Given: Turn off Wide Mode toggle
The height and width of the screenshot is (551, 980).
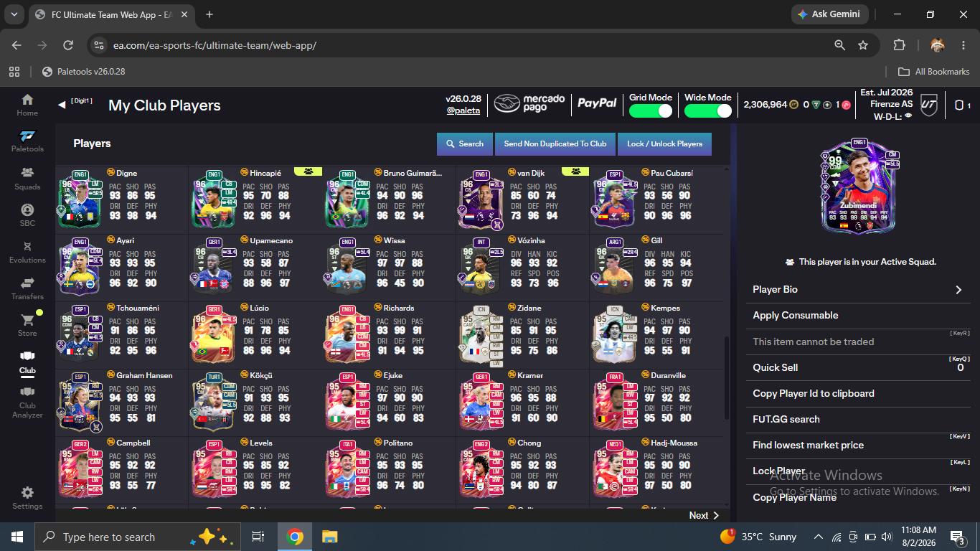Looking at the screenshot, I should pyautogui.click(x=707, y=110).
